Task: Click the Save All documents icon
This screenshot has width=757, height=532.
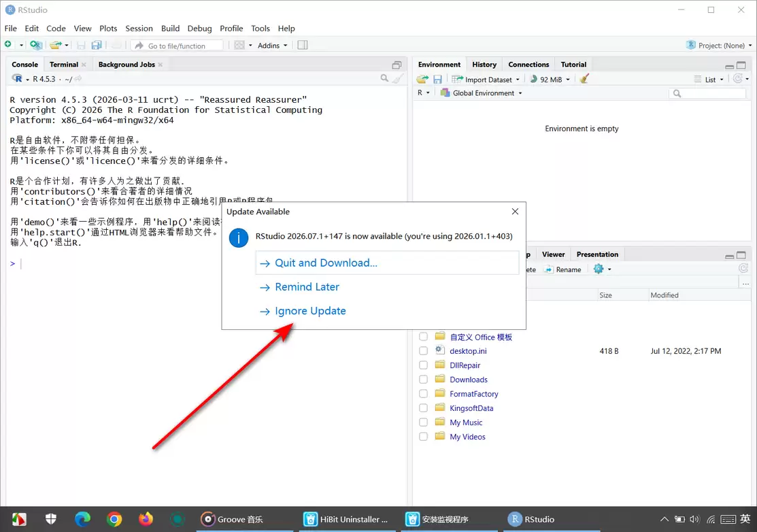Action: click(97, 46)
